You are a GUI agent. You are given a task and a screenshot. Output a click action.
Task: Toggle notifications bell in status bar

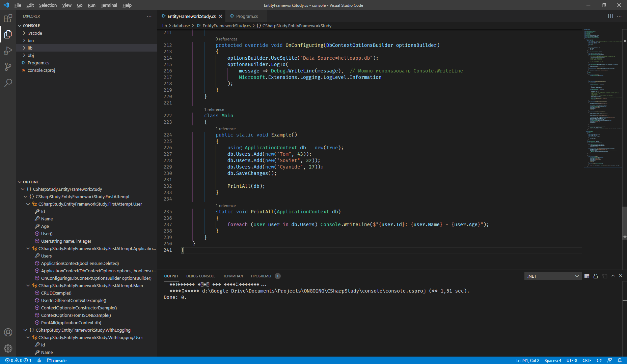pos(620,360)
